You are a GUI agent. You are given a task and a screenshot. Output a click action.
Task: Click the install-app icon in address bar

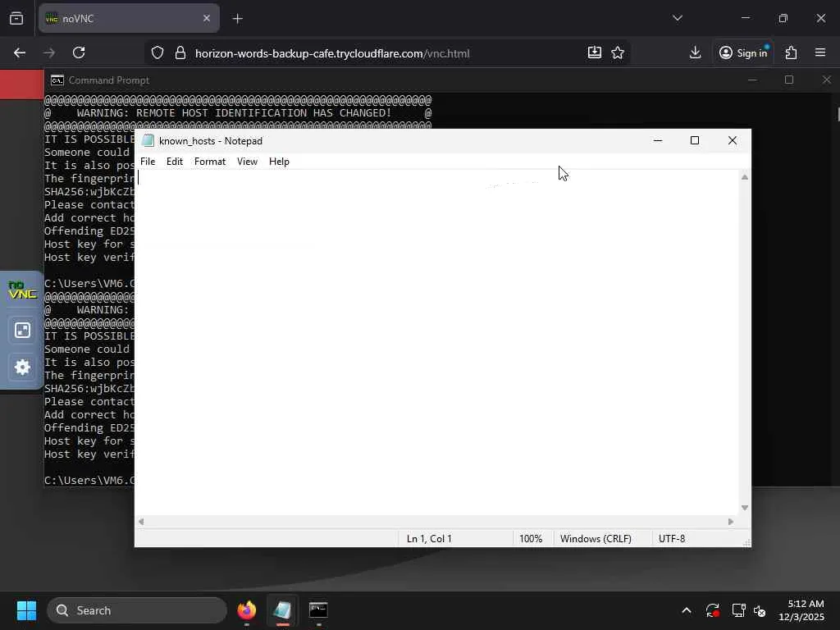595,52
